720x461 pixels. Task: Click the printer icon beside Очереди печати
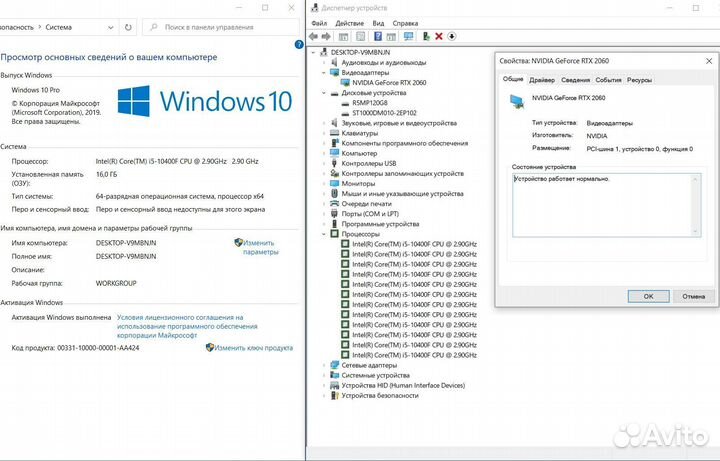click(334, 204)
